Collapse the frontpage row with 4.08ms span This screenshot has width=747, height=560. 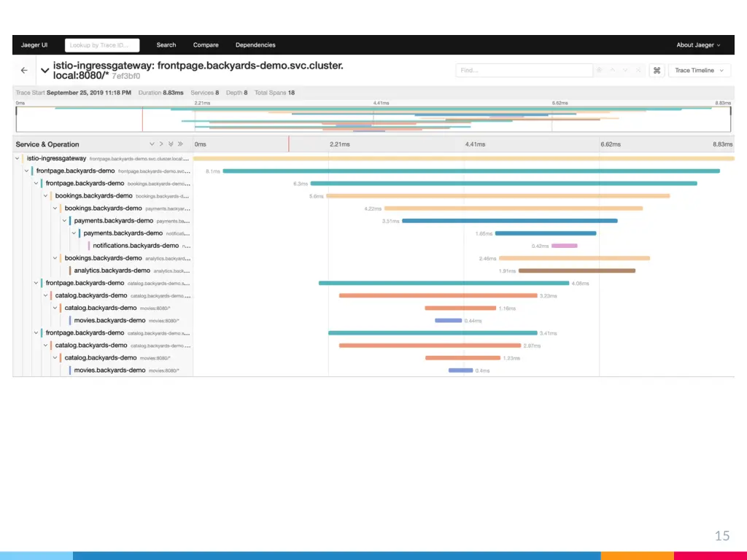pyautogui.click(x=36, y=283)
